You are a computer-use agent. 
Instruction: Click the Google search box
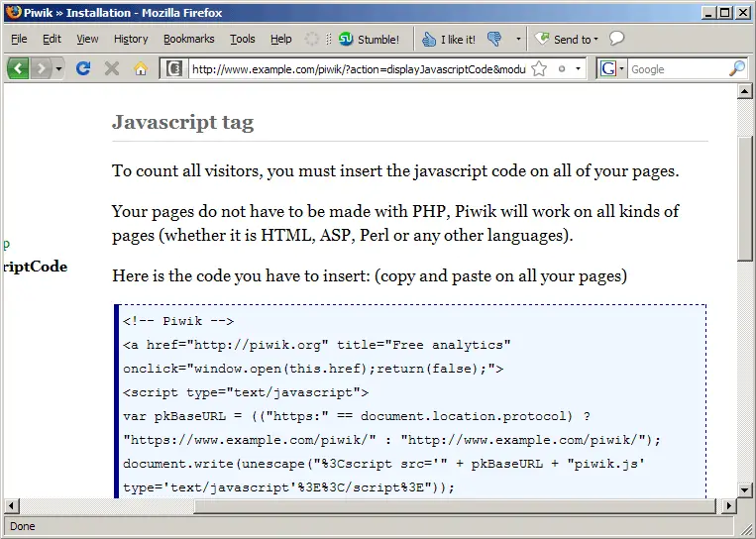click(678, 69)
